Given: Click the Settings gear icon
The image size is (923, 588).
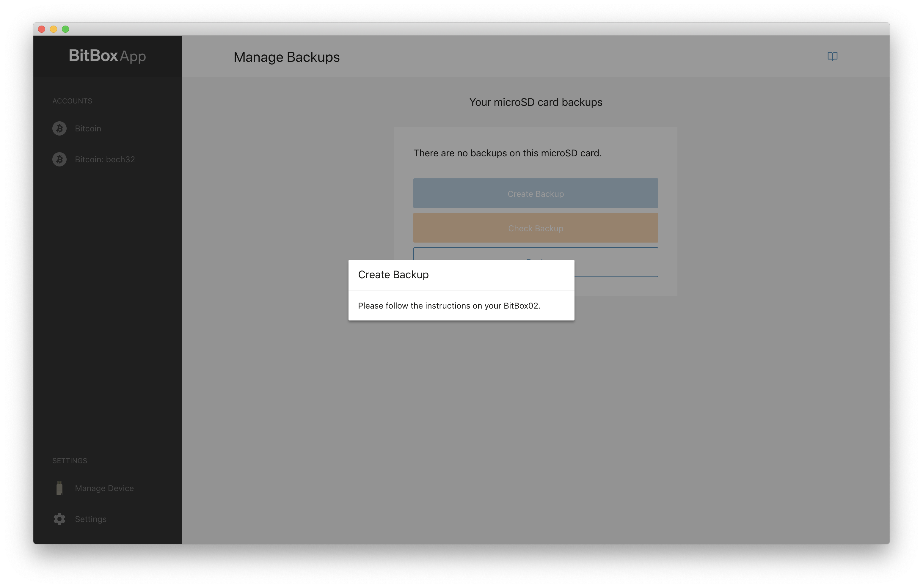Looking at the screenshot, I should pos(59,519).
